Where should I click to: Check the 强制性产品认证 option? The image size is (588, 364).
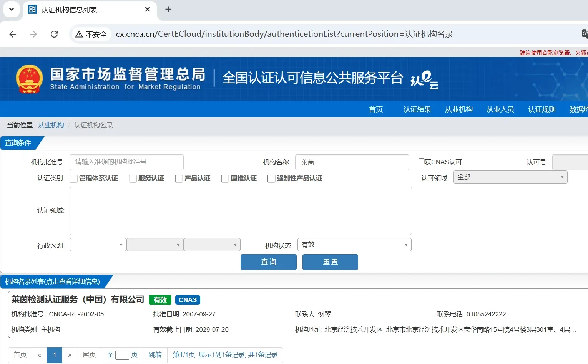tap(271, 178)
